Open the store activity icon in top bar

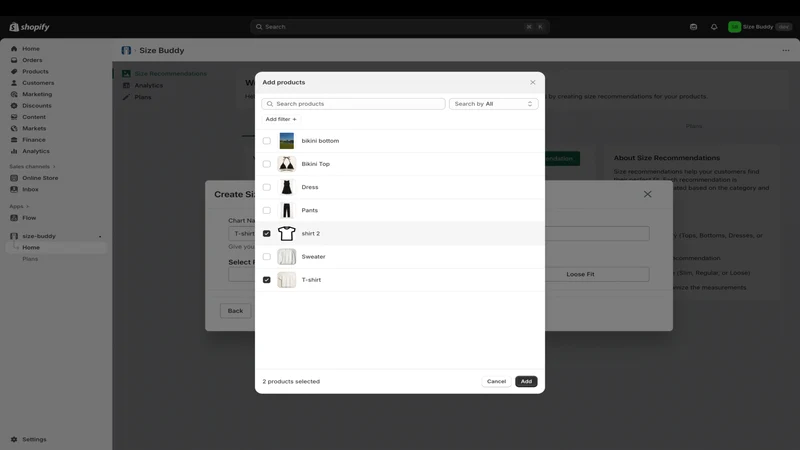pos(693,27)
